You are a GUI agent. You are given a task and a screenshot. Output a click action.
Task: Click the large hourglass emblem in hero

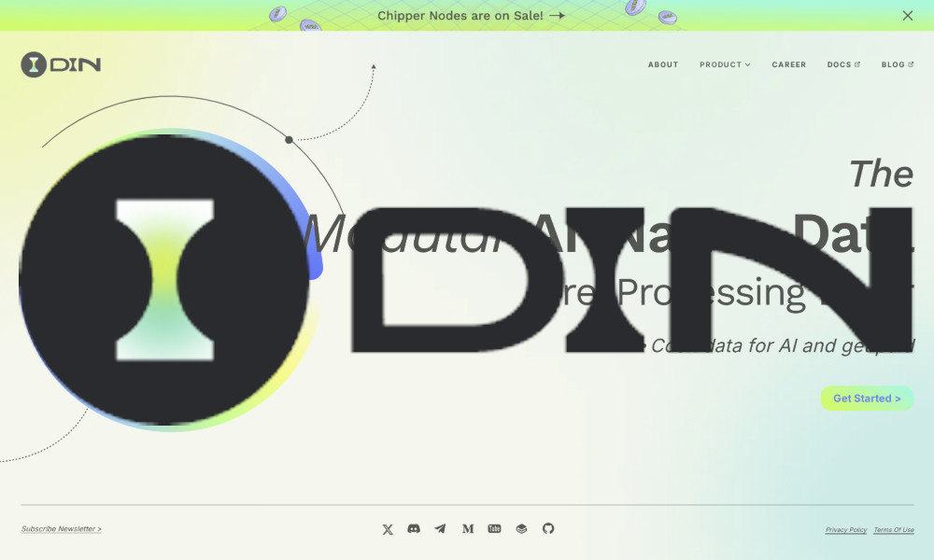coord(164,280)
